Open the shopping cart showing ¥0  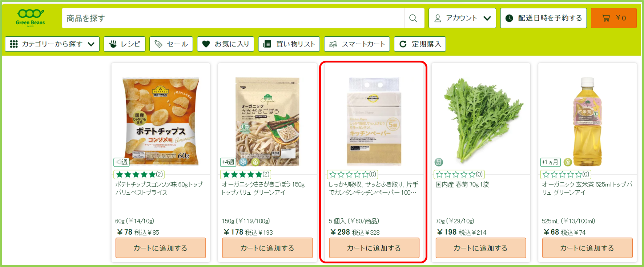click(x=614, y=18)
